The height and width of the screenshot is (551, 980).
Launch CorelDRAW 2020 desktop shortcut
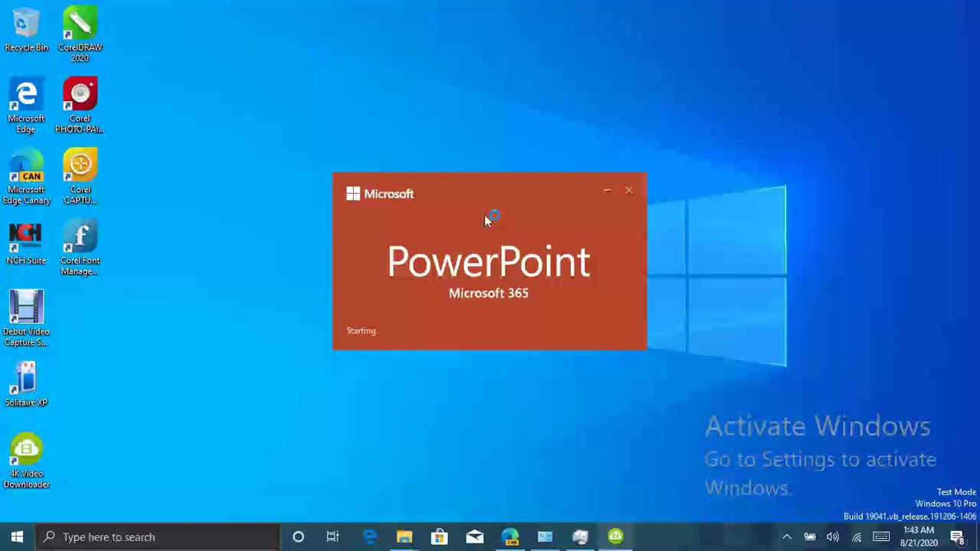(80, 34)
